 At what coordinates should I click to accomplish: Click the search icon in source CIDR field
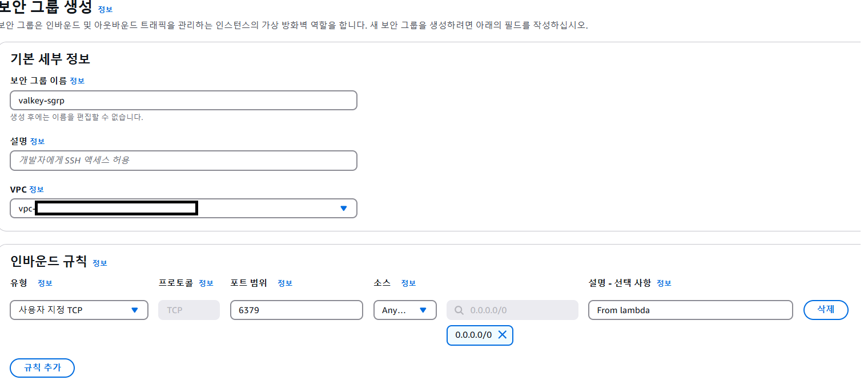(x=459, y=310)
